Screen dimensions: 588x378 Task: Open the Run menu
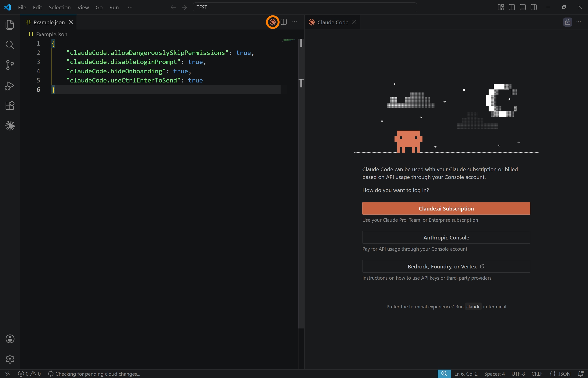[114, 7]
